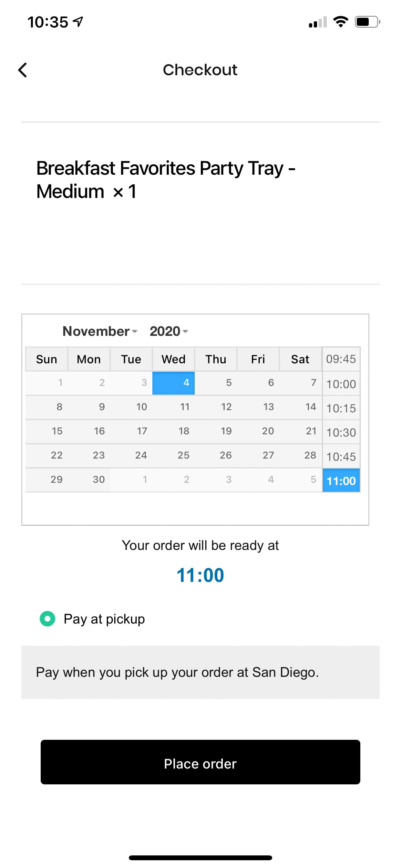
Task: Pick the highlighted 11:00 time slot
Action: pyautogui.click(x=341, y=481)
